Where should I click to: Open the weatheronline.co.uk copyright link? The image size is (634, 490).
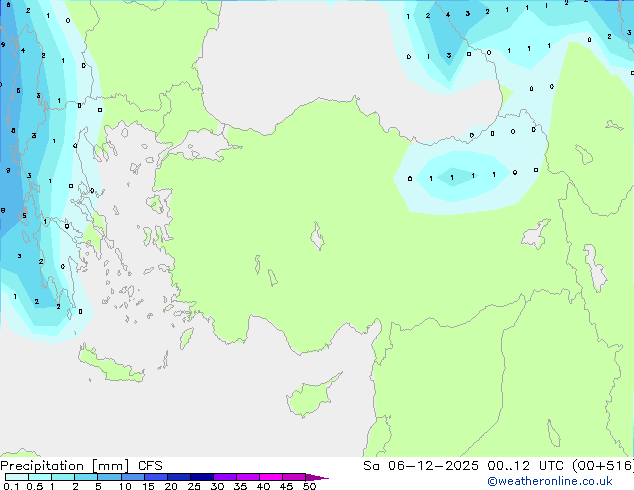(550, 481)
